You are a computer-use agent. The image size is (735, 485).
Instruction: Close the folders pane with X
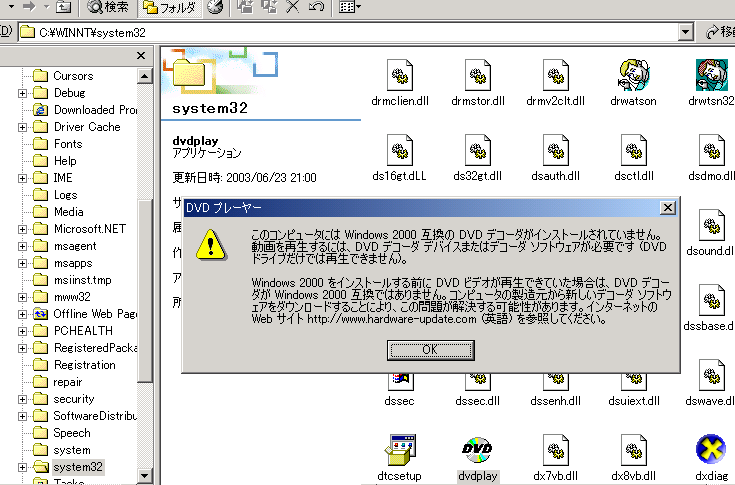click(141, 56)
